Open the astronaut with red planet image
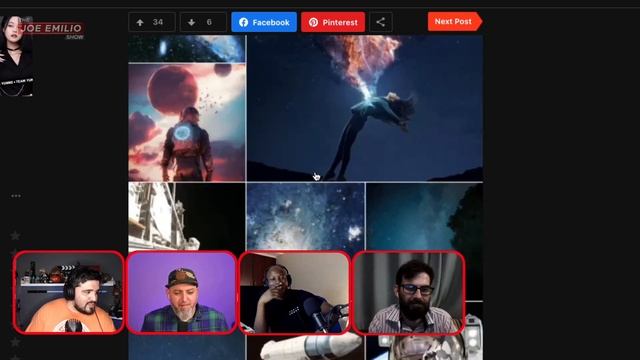Viewport: 640px width, 360px height. click(x=187, y=122)
